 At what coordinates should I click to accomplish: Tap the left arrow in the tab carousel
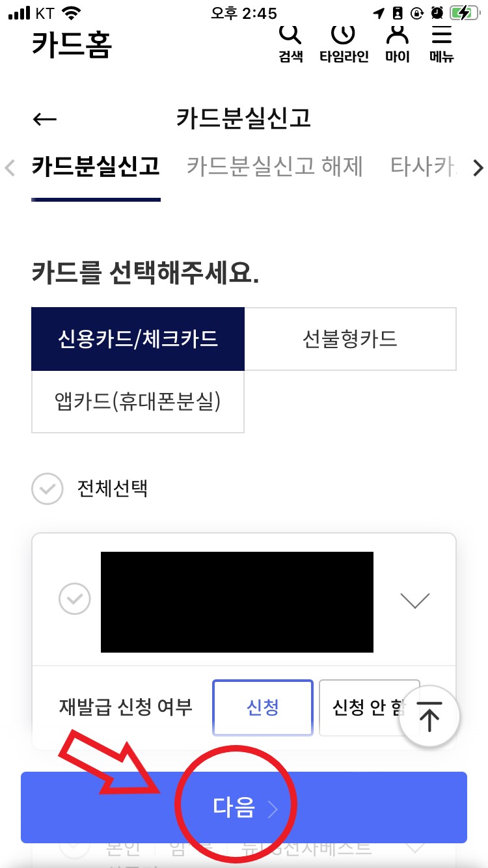pyautogui.click(x=9, y=168)
